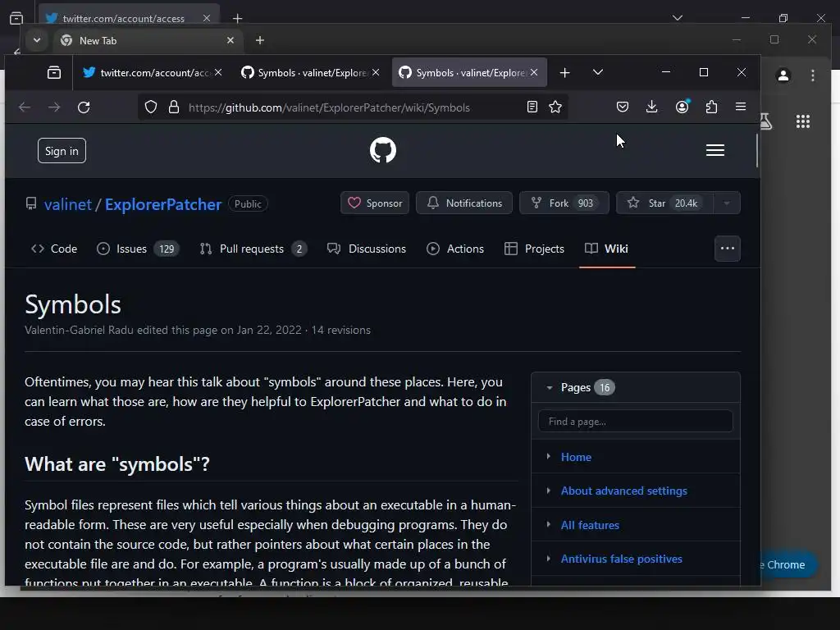The height and width of the screenshot is (630, 840).
Task: Open About advanced settings page
Action: (x=623, y=491)
